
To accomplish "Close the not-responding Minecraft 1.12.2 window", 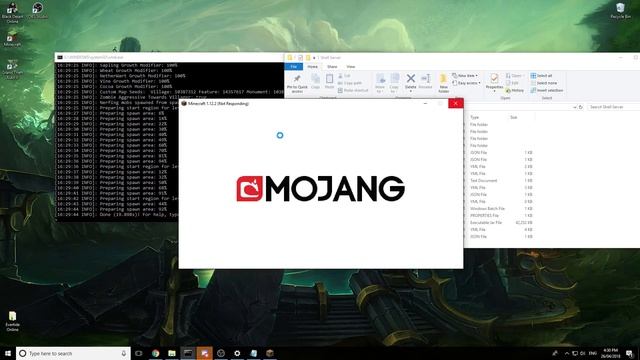I will pyautogui.click(x=456, y=104).
